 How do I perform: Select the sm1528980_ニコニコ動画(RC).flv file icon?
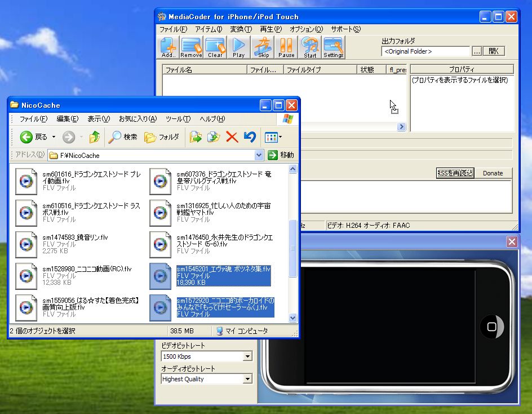26,276
